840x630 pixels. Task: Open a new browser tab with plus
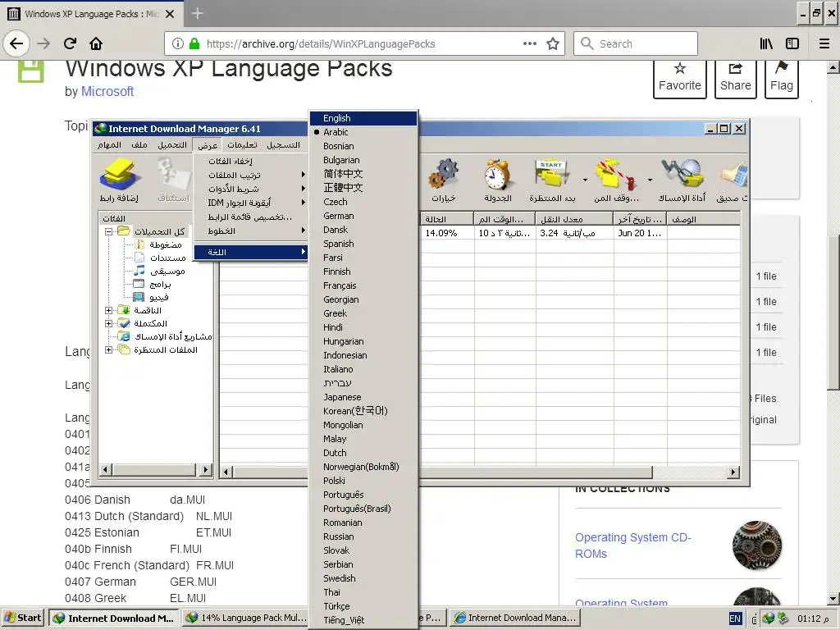click(x=197, y=13)
